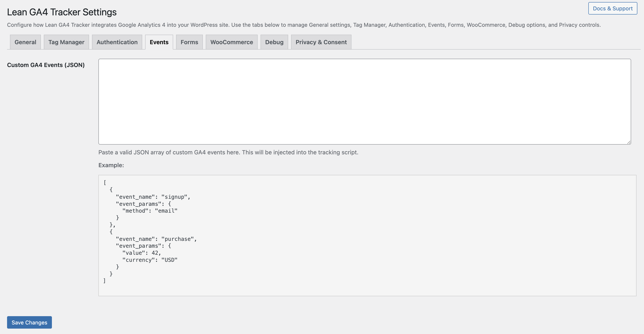
Task: Switch to the WooCommerce tab
Action: (x=231, y=42)
